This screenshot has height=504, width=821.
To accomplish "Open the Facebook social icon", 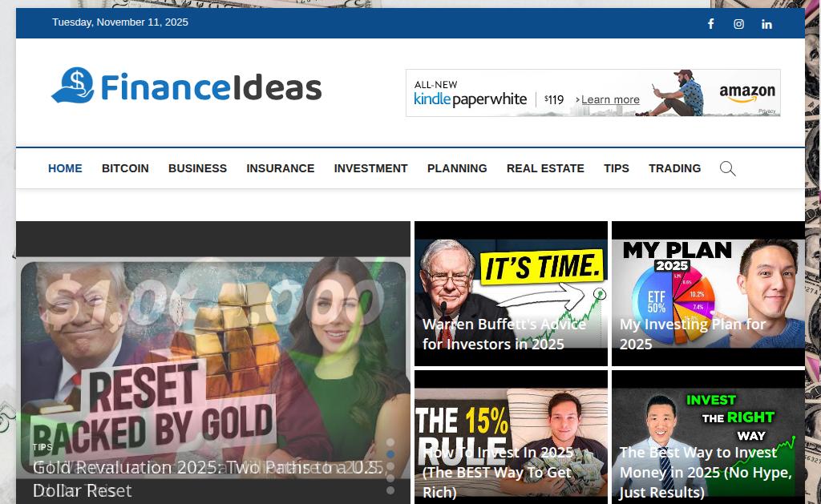I will 710,24.
